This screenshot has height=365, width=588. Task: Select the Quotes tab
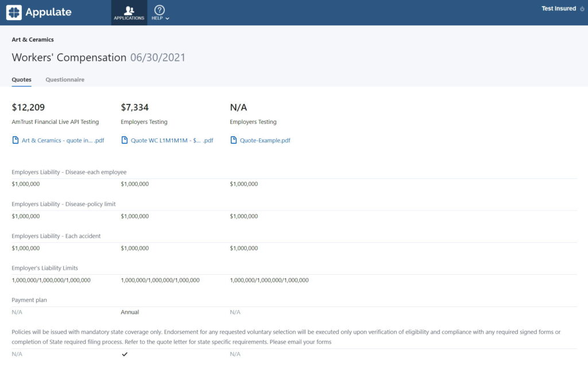[x=21, y=79]
